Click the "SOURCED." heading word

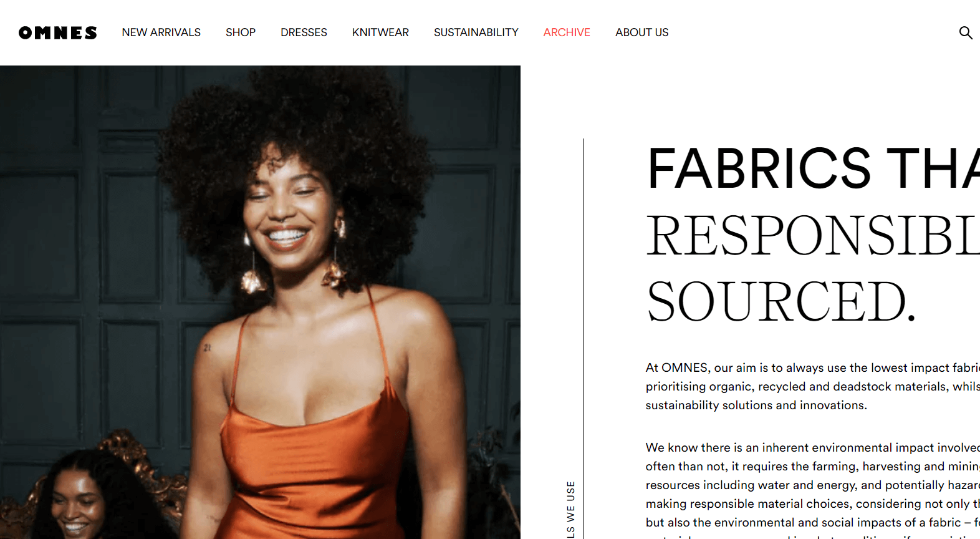[781, 301]
